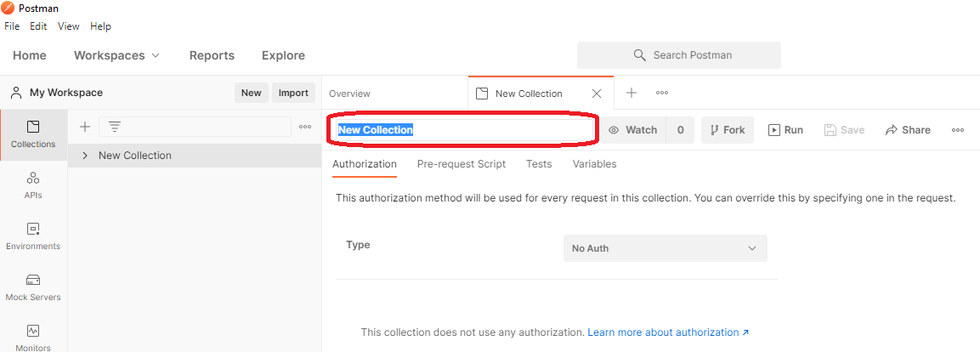Image resolution: width=980 pixels, height=352 pixels.
Task: Click the sidebar collections filter field
Action: [195, 127]
